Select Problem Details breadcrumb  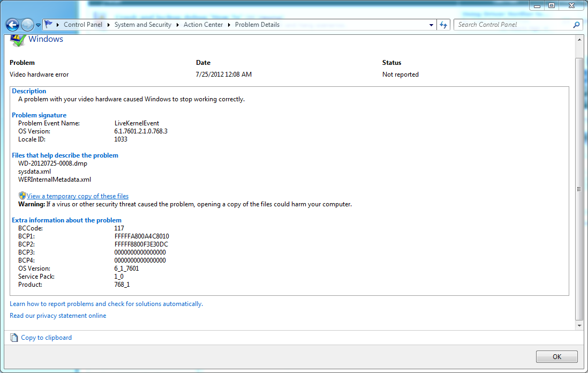(257, 25)
